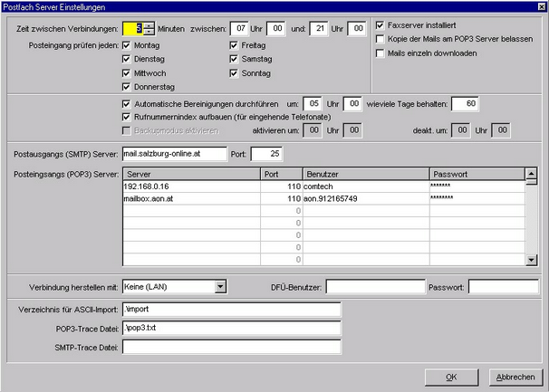Select the Benutzer column header

366,175
